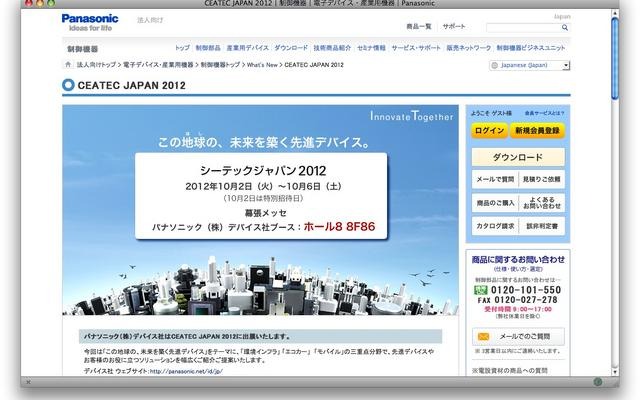This screenshot has width=640, height=400.
Task: Click the ログイン button
Action: (x=489, y=131)
